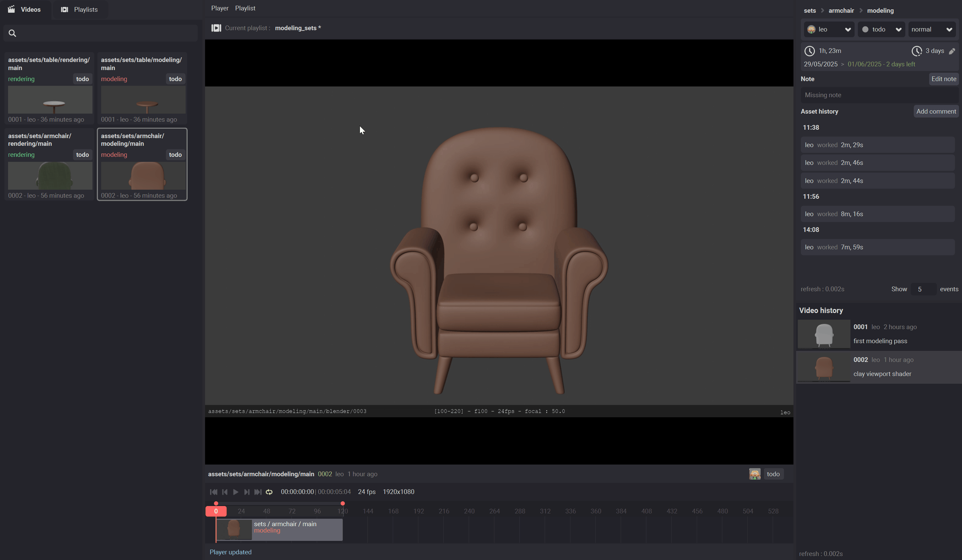Click the pencil icon next to 3 days
The image size is (962, 560).
pos(952,51)
